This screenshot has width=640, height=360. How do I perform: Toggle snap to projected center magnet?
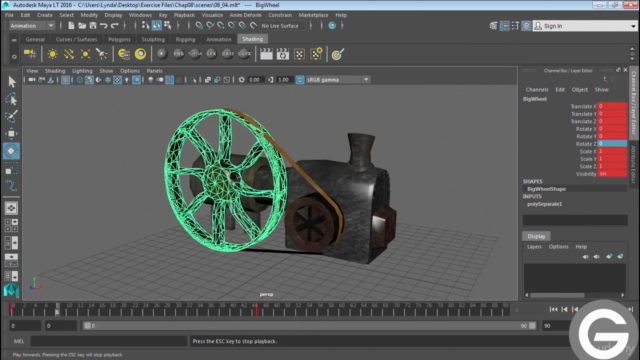pyautogui.click(x=232, y=26)
